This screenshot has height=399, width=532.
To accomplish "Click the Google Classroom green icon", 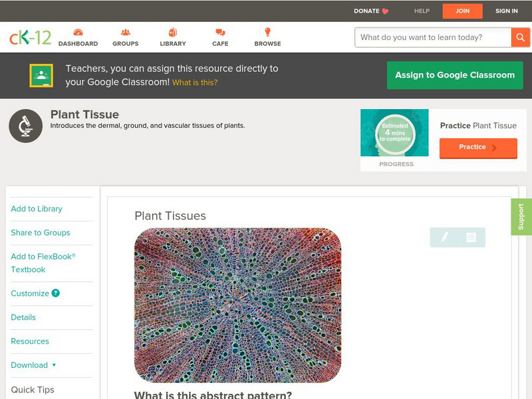I will tap(41, 75).
